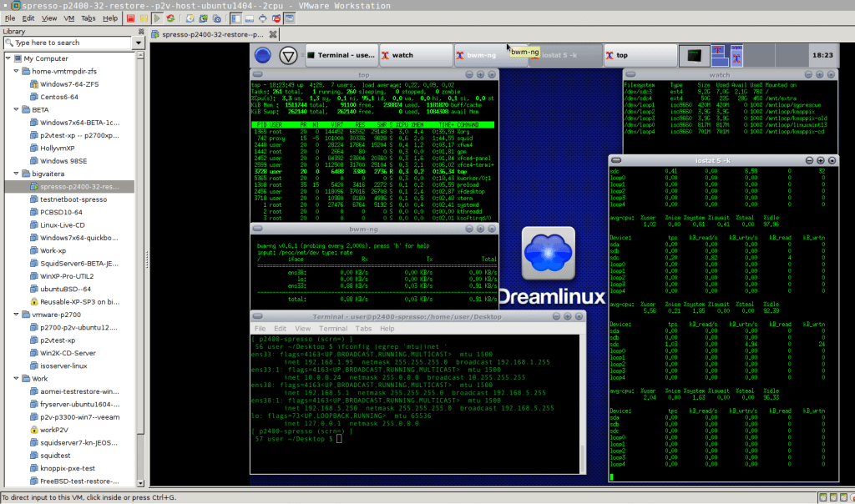Take a snapshot using the clock toolbar icon

[x=190, y=18]
